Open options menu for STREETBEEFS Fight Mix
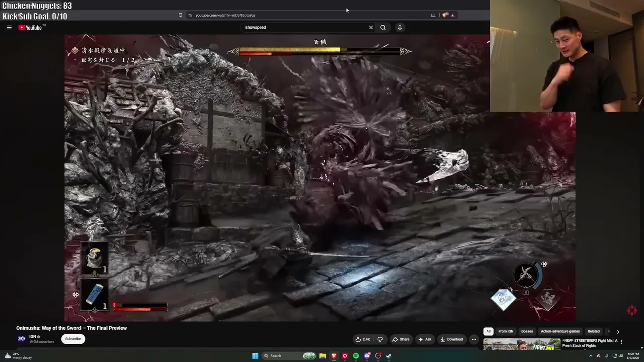 622,342
